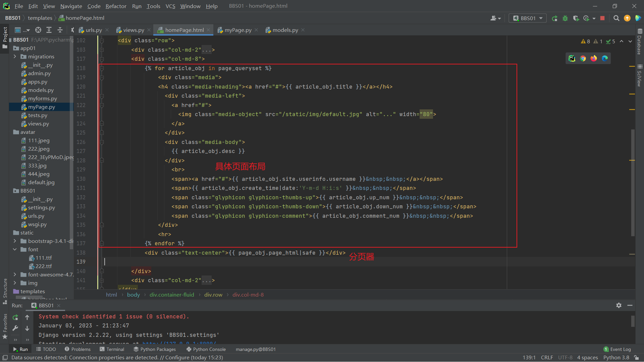Viewport: 644px width, 362px height.
Task: Toggle fold marker on line 118
Action: coord(102,68)
